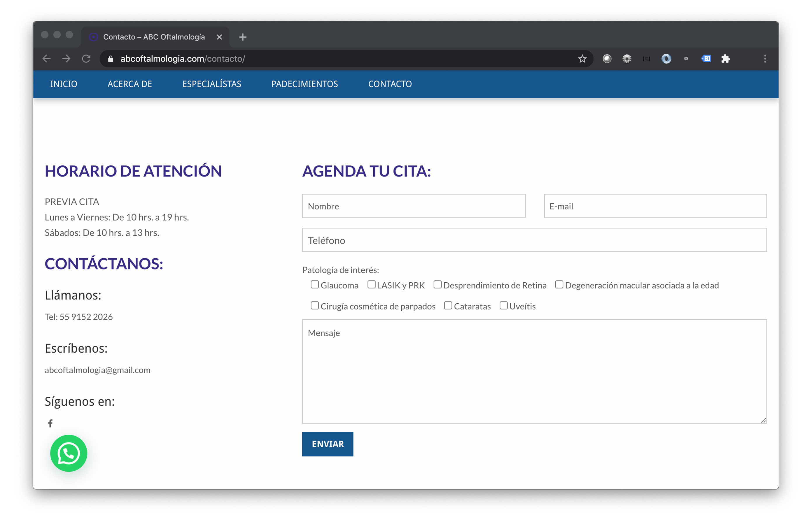Open new tab with plus icon
The image size is (812, 532).
243,37
